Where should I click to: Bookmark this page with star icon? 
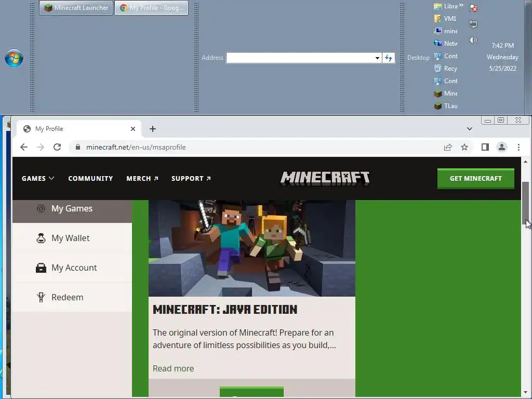[464, 147]
